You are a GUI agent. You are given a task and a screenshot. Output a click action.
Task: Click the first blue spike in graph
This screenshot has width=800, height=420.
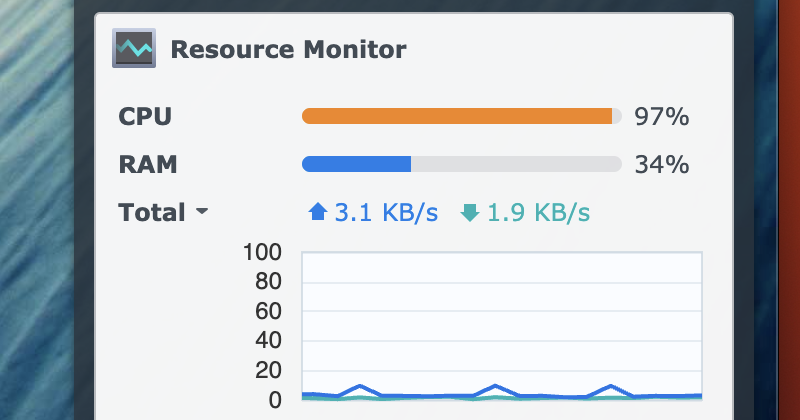(360, 386)
